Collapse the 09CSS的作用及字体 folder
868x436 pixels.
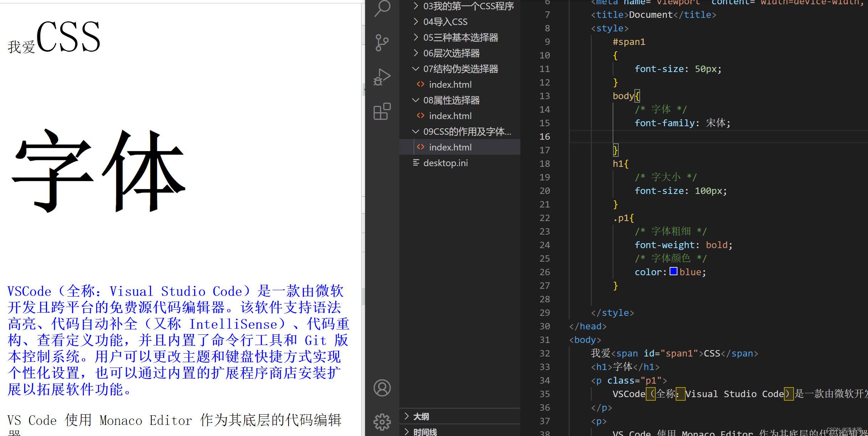[x=416, y=131]
